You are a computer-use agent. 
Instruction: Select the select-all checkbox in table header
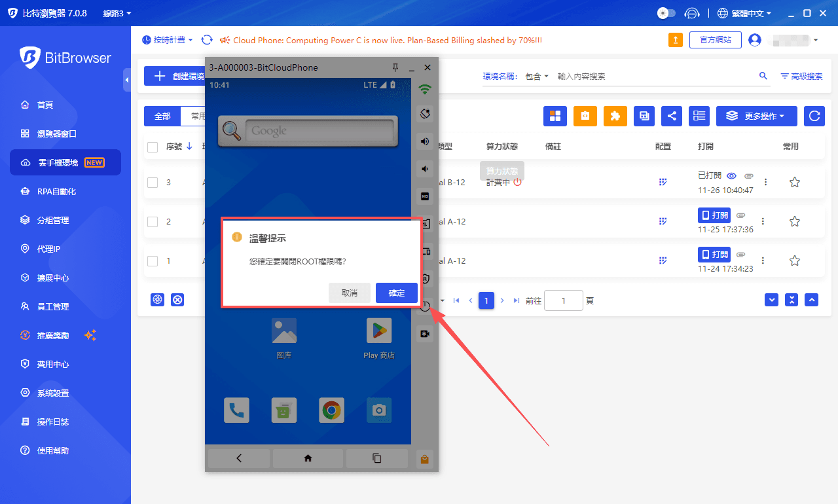point(151,146)
